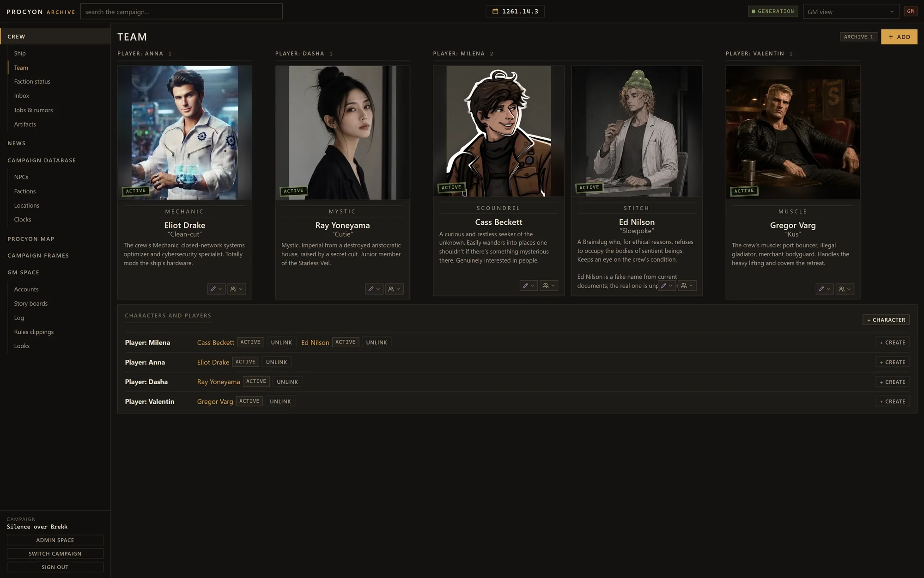Open player-assign menu on Eliot Drake card
The width and height of the screenshot is (924, 578).
pyautogui.click(x=237, y=289)
